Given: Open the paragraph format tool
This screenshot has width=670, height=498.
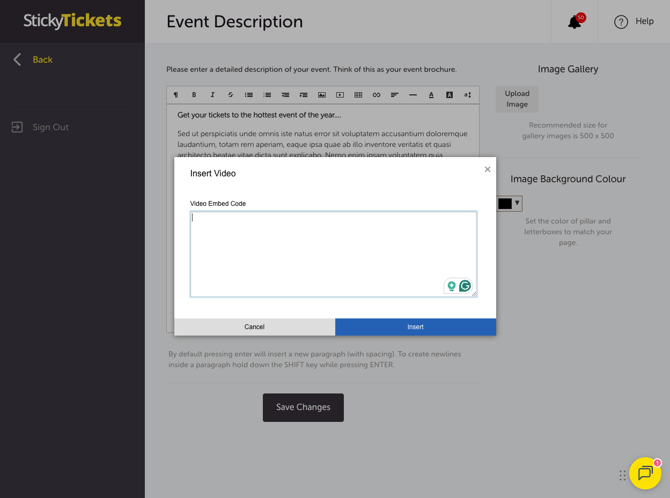Looking at the screenshot, I should [176, 95].
